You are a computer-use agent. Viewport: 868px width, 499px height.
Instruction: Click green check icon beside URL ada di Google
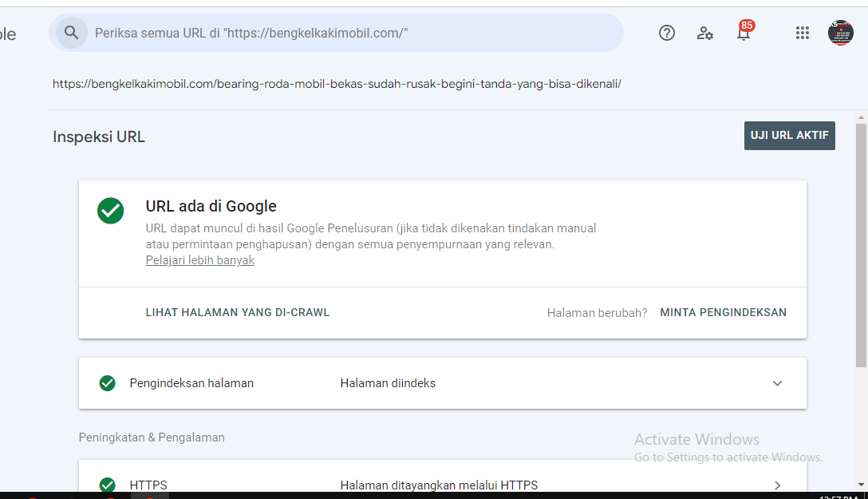[x=111, y=211]
